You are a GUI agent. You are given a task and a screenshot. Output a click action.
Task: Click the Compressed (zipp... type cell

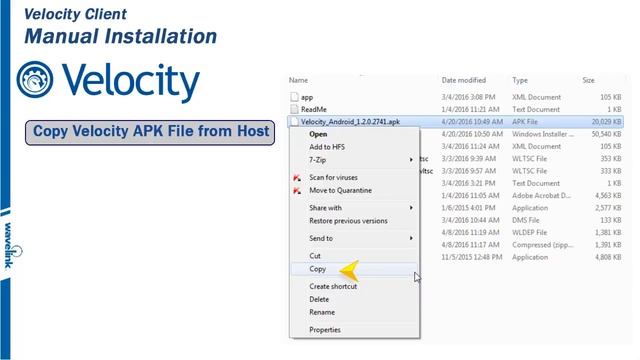pos(543,245)
